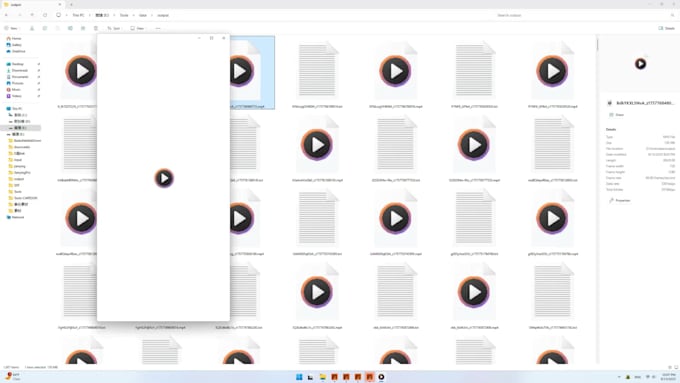This screenshot has width=680, height=383.
Task: Open OneDrive in the navigation pane
Action: (x=16, y=51)
